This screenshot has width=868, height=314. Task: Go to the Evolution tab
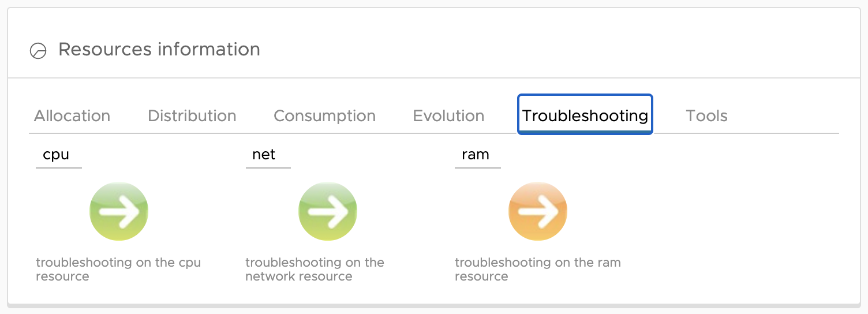pos(448,116)
